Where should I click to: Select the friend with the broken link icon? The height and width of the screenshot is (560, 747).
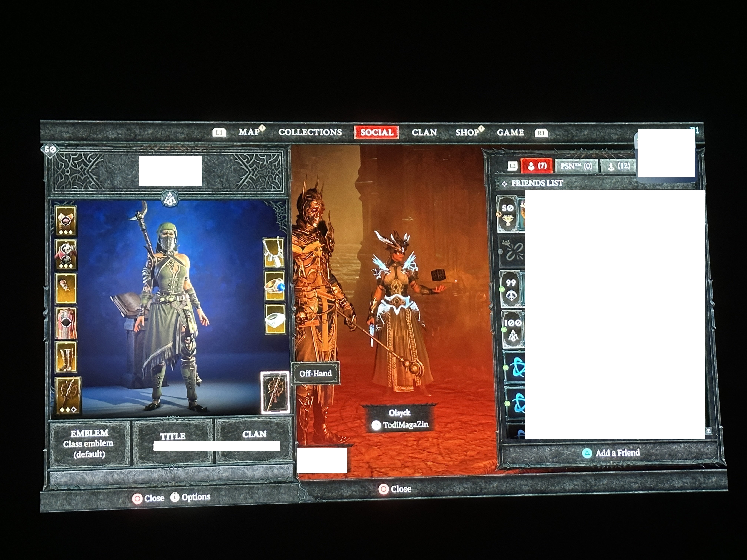(512, 251)
